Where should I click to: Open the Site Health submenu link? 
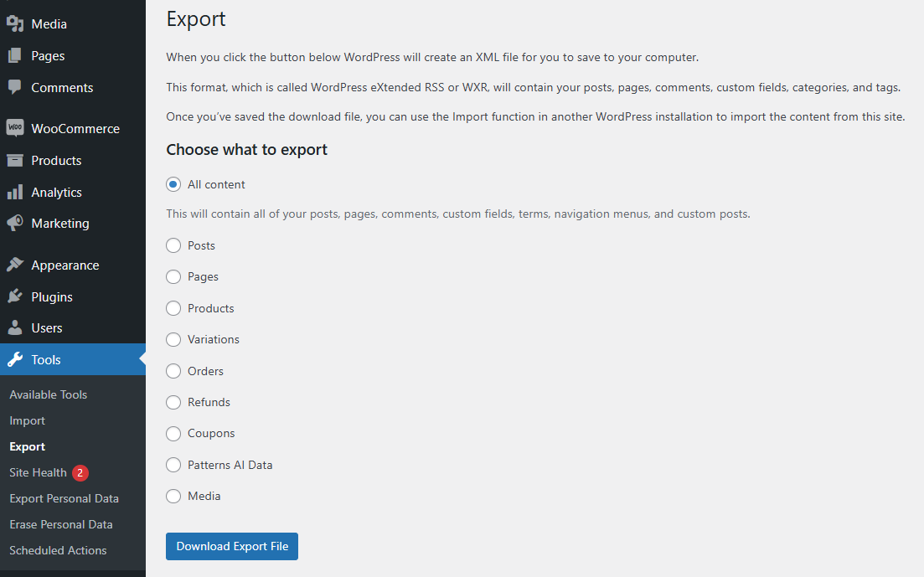click(39, 472)
